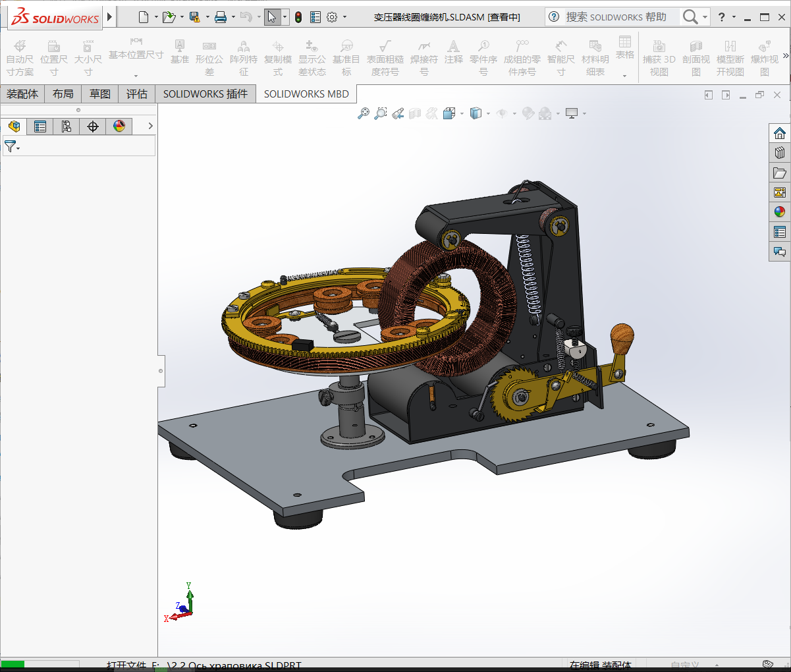Click the green loading progress bar

13,664
